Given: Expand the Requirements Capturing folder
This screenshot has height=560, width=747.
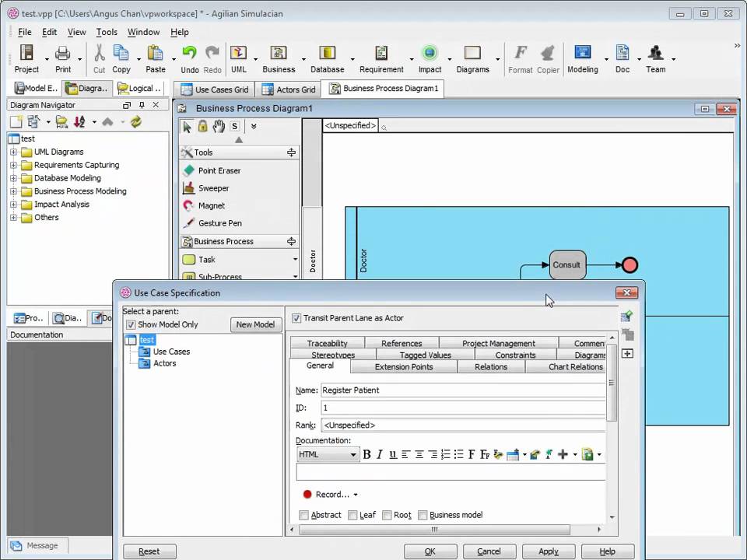Looking at the screenshot, I should coord(13,165).
